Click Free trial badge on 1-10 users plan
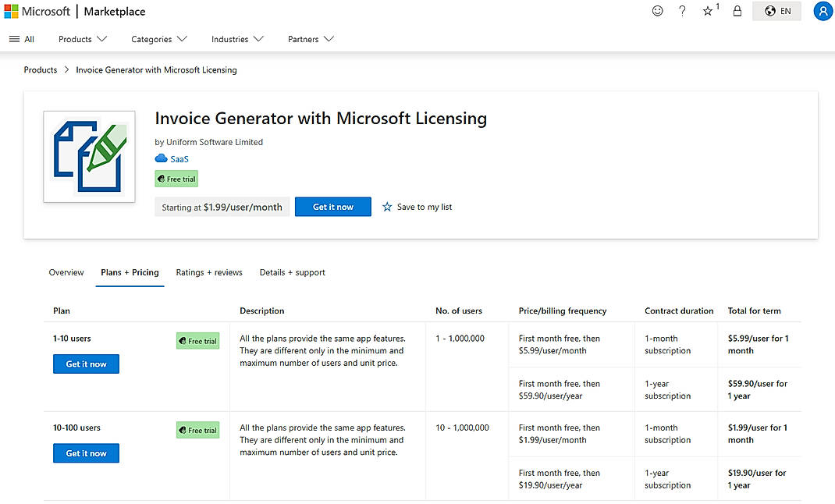835x504 pixels. coord(197,341)
